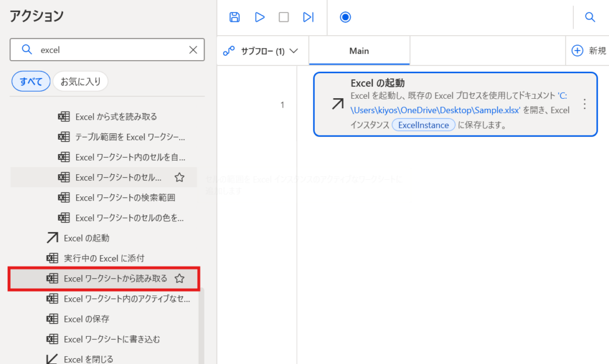Image resolution: width=609 pixels, height=364 pixels.
Task: Click the launch arrow icon on the flow step
Action: (338, 103)
